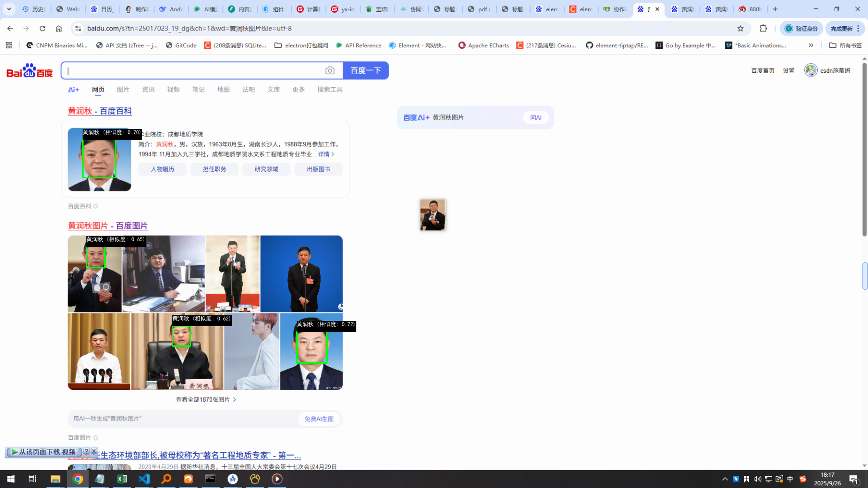Click the page vertical scrollbar thumb
868x488 pixels.
pos(864,150)
